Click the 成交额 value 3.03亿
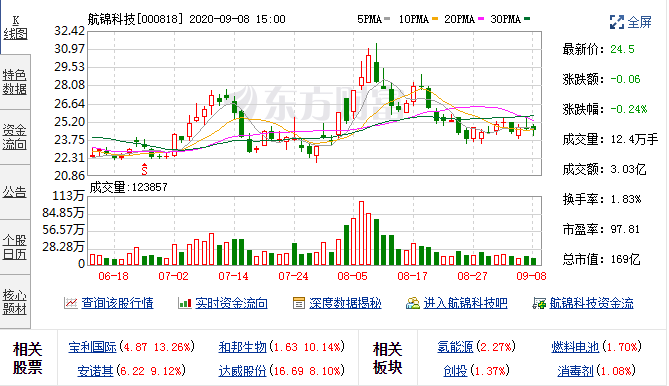Screen dimensions: 669x386 [x=628, y=169]
